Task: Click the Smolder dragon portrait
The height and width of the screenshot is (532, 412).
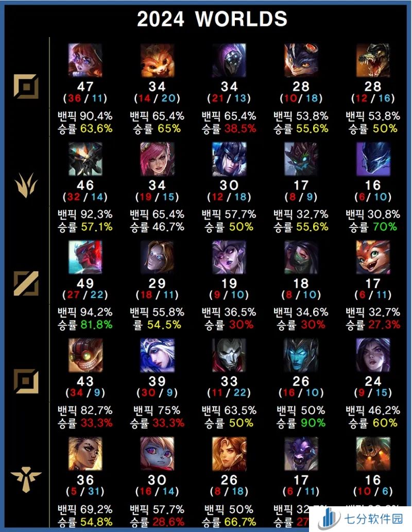Action: coord(373,257)
